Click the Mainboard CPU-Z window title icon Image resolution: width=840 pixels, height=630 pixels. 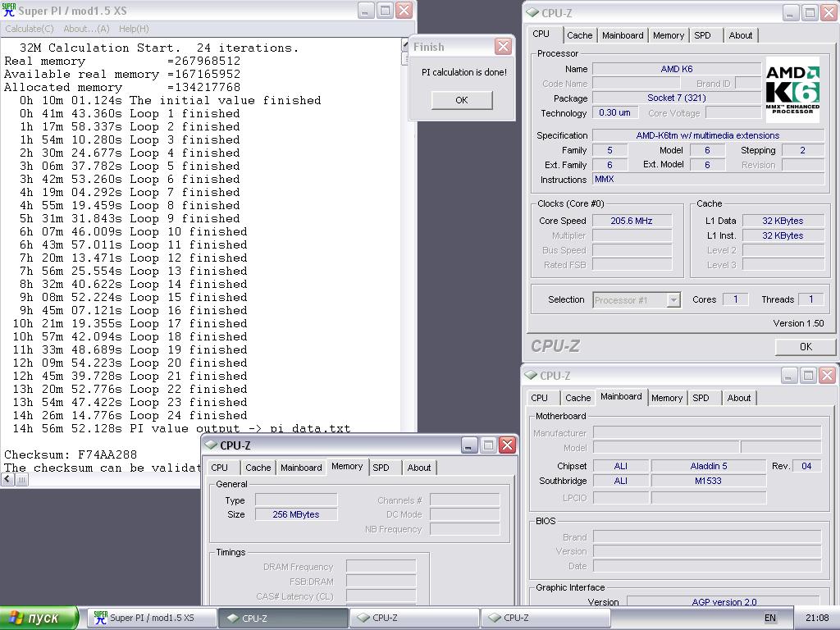531,375
